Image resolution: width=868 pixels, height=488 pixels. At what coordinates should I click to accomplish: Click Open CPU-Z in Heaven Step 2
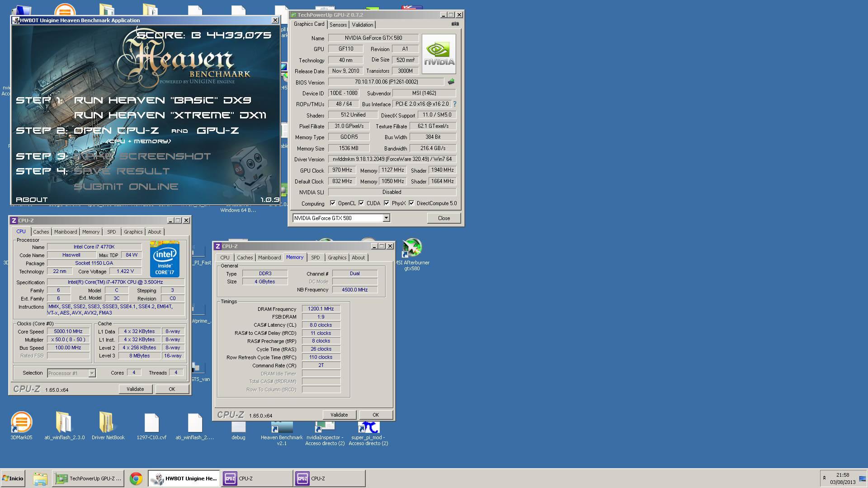(x=116, y=131)
